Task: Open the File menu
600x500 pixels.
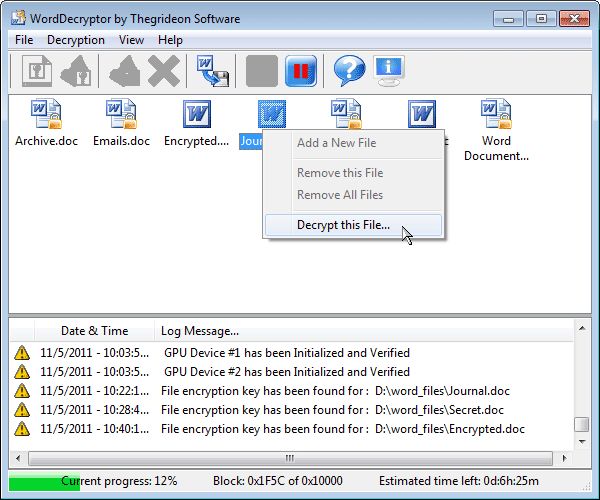Action: click(24, 40)
